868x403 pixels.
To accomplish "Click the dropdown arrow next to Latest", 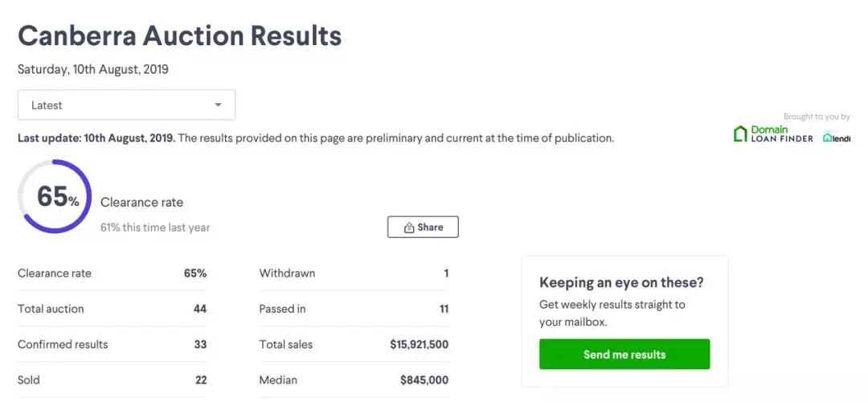I will pos(218,105).
